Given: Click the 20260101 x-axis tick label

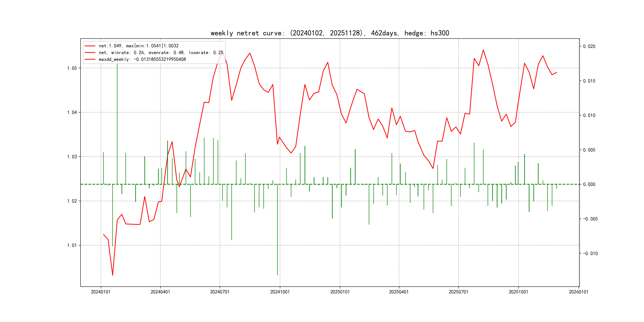Looking at the screenshot, I should (578, 292).
